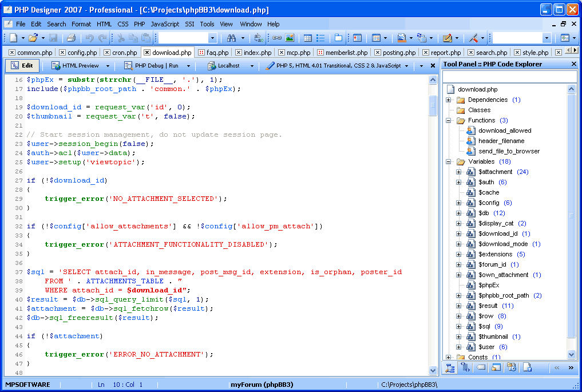Image resolution: width=582 pixels, height=392 pixels.
Task: Click the tag icon in Tool Panel footer
Action: coord(481,367)
